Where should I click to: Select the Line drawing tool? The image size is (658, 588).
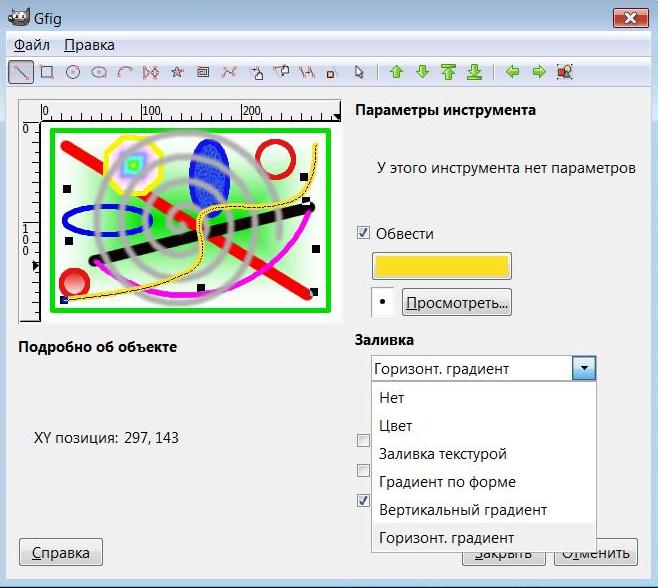click(x=20, y=72)
